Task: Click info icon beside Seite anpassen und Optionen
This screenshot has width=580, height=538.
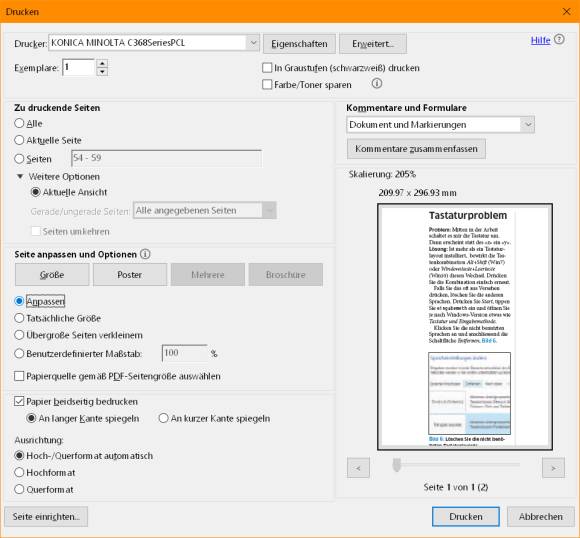Action: [145, 254]
